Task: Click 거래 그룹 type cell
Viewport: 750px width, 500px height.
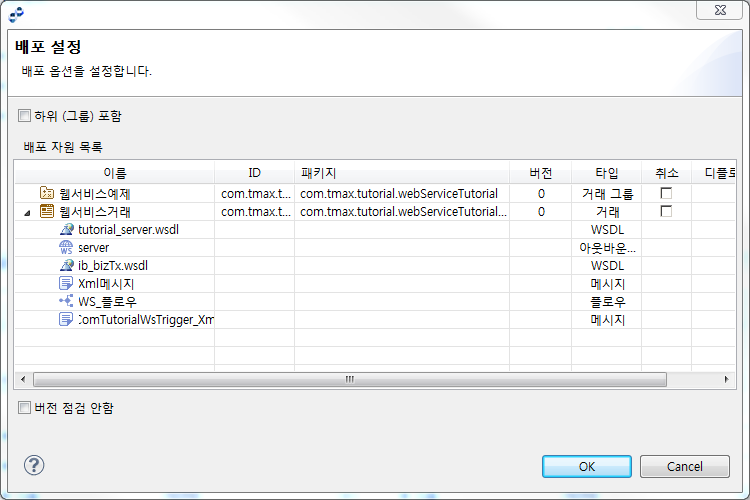Action: (x=607, y=194)
